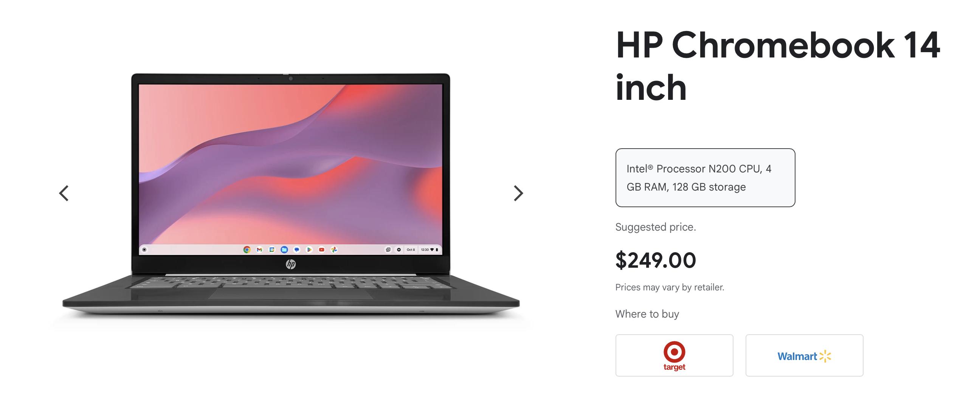Launch Google Play Store icon

click(309, 250)
